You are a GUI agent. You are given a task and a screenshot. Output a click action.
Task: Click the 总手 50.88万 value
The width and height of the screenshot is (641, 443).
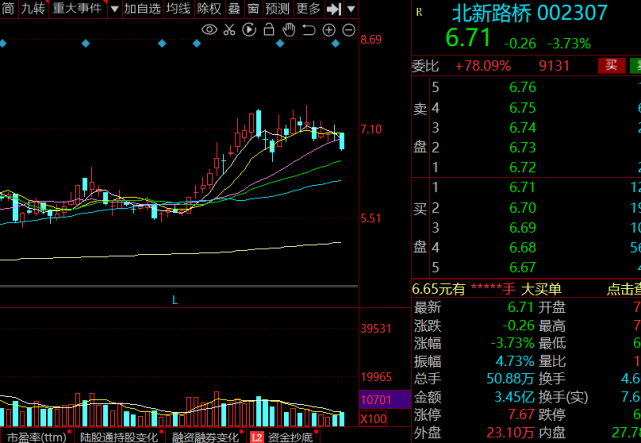(x=510, y=378)
